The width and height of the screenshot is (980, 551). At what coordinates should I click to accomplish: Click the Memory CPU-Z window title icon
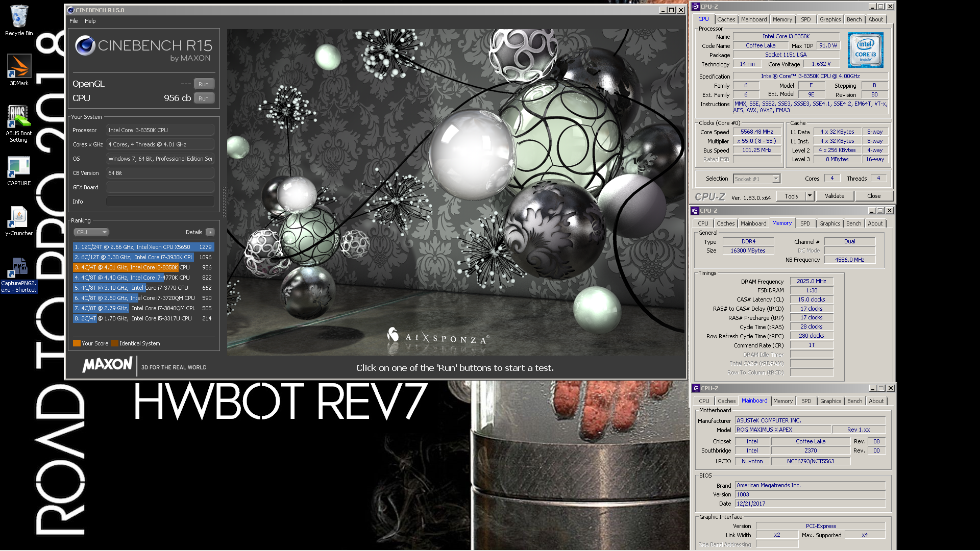[695, 211]
